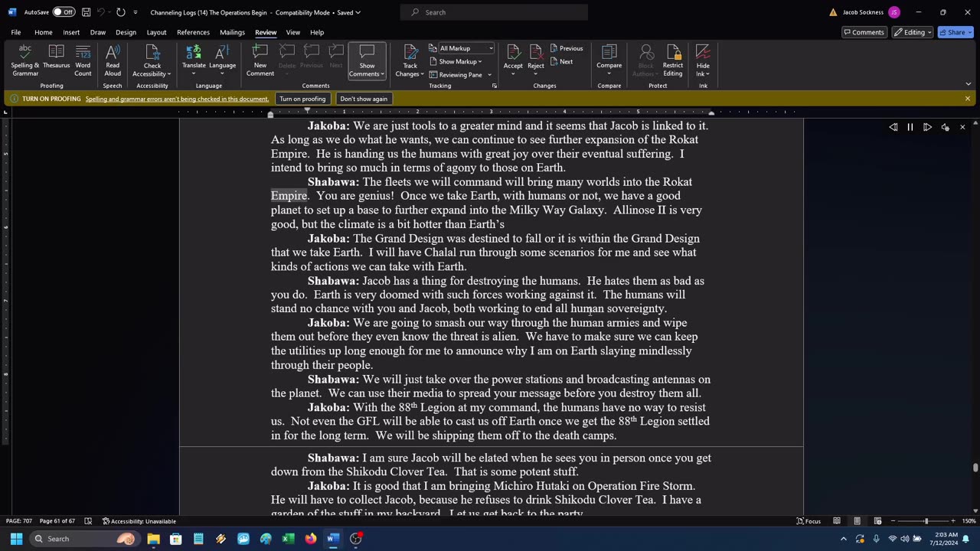Image resolution: width=980 pixels, height=551 pixels.
Task: Go to Next change
Action: pos(562,62)
